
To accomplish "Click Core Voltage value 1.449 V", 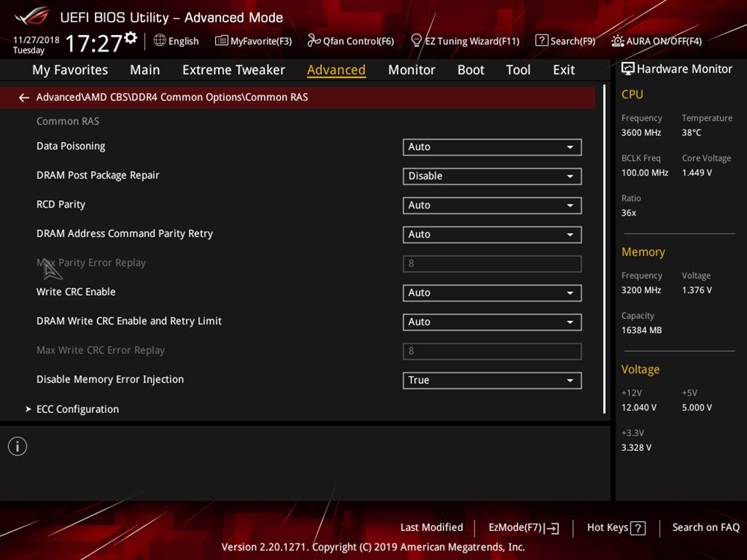I will (696, 173).
